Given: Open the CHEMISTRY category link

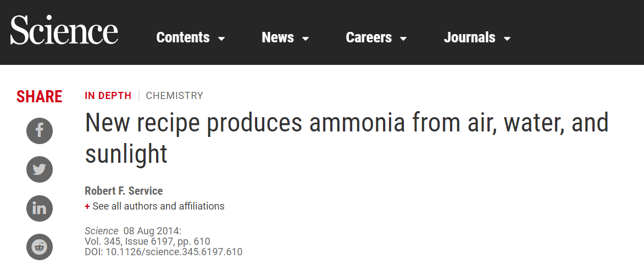Looking at the screenshot, I should (175, 96).
